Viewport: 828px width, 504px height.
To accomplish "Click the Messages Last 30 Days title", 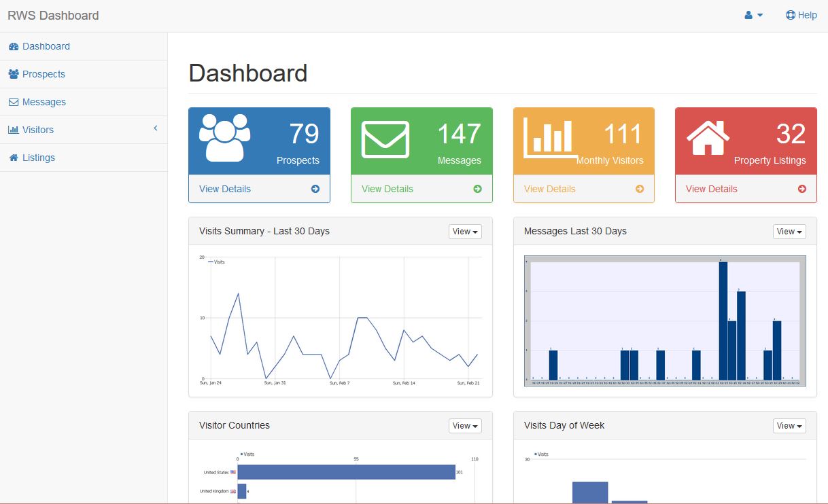I will pyautogui.click(x=575, y=231).
